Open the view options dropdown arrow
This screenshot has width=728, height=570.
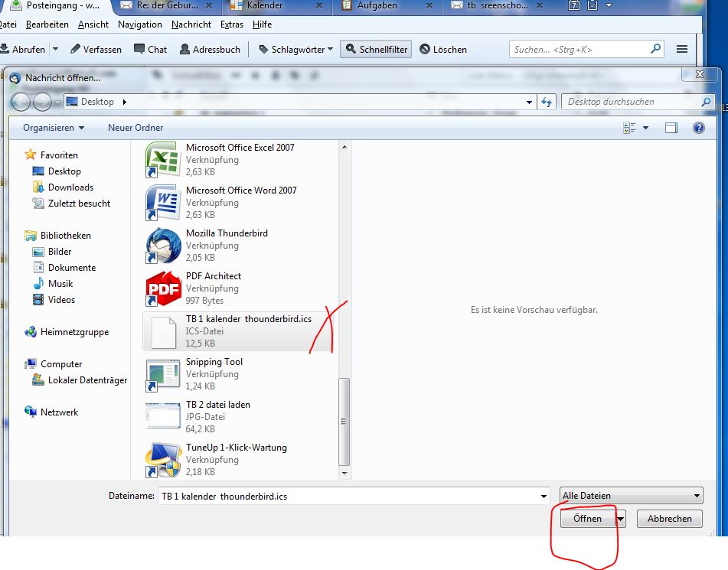645,128
